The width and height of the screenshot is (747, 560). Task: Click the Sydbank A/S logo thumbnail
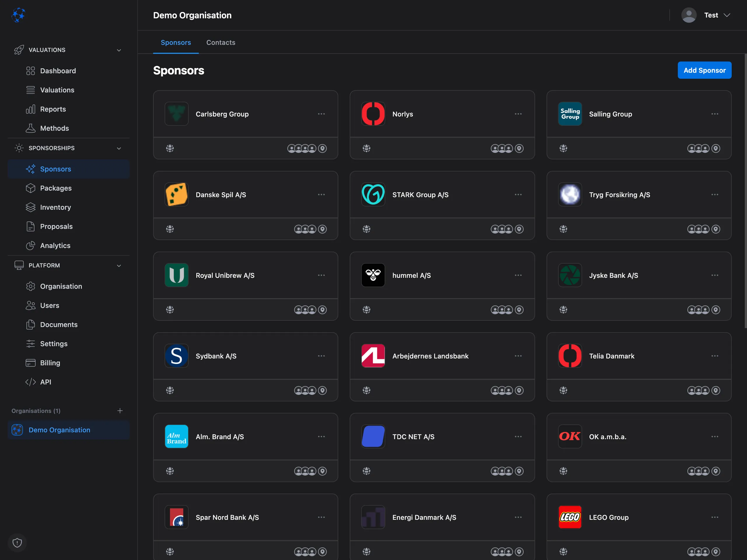(x=177, y=356)
